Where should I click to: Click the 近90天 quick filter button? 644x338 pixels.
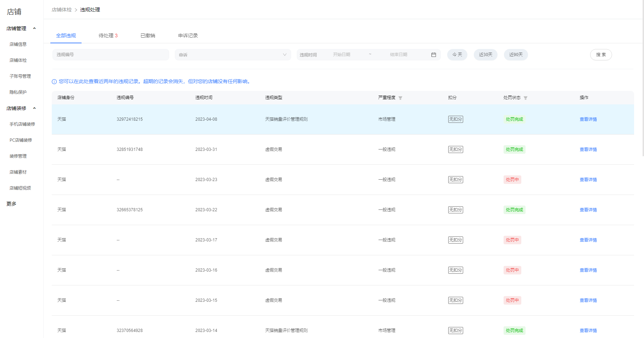[516, 55]
